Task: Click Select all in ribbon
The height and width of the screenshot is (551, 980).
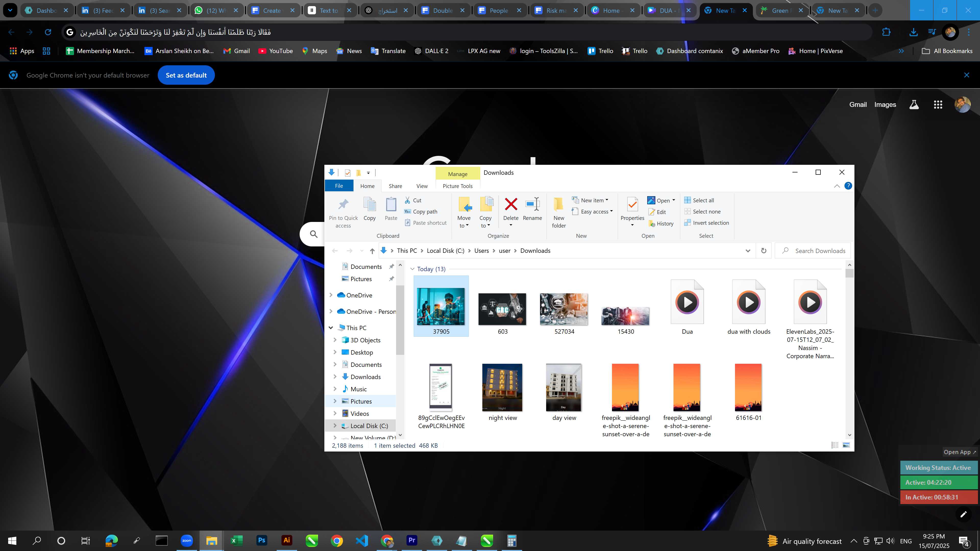Action: [699, 201]
